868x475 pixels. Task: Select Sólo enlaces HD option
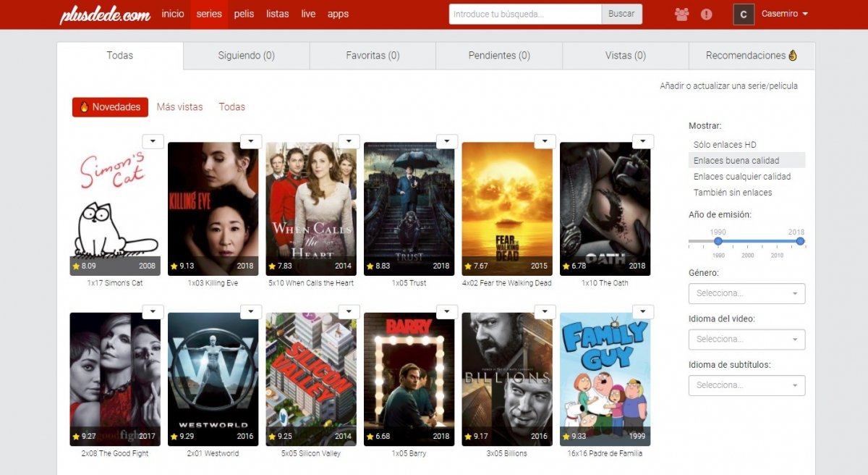tap(746, 145)
